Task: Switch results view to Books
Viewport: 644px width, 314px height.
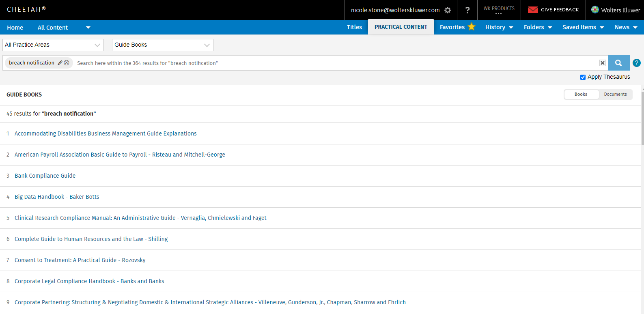Action: 581,94
